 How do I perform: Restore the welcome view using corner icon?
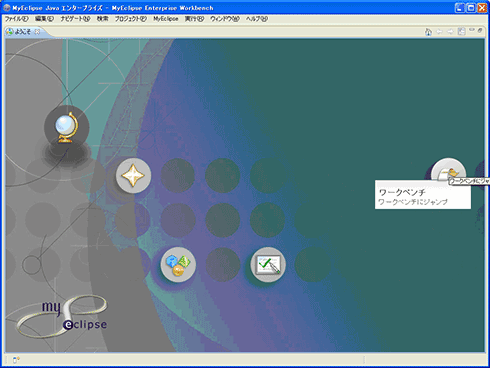coord(480,30)
